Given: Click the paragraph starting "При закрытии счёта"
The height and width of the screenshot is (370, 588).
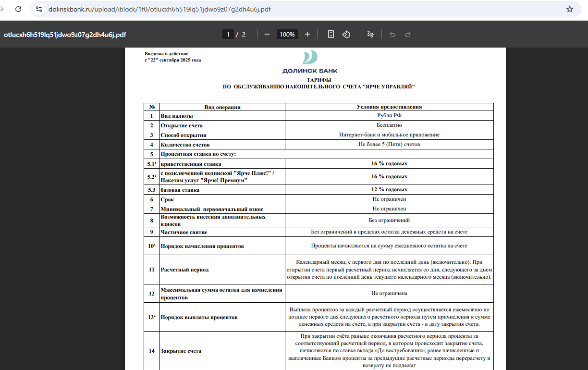Looking at the screenshot, I should click(x=389, y=351).
